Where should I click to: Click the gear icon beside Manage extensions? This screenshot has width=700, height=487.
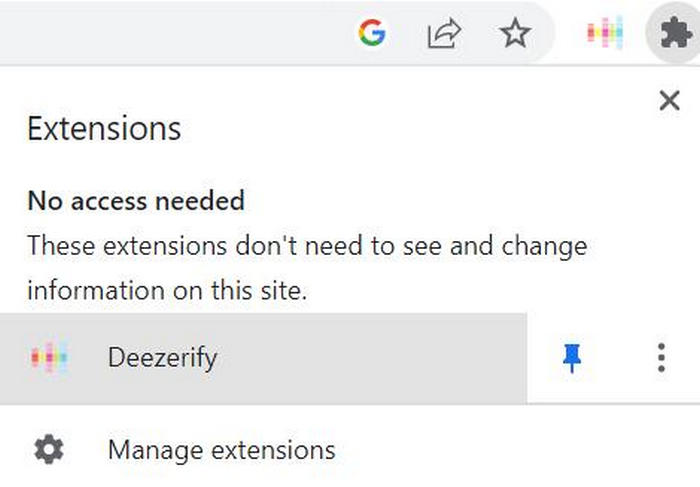[49, 449]
